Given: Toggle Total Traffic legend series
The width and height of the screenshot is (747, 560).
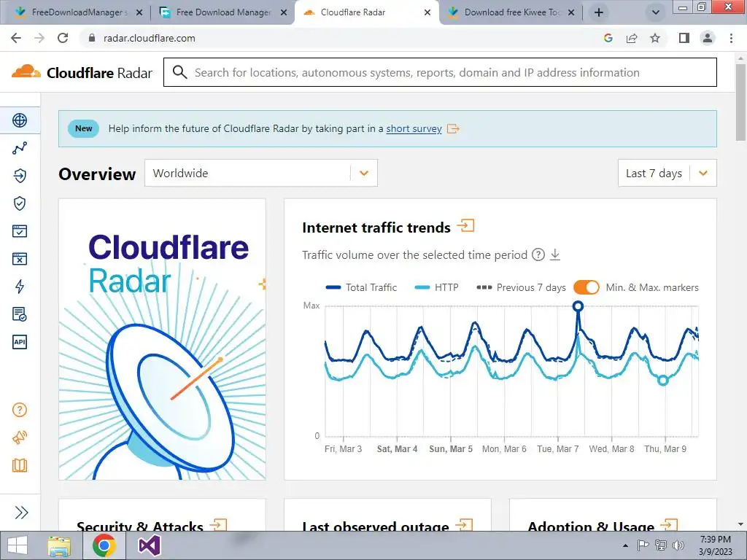Looking at the screenshot, I should [361, 287].
